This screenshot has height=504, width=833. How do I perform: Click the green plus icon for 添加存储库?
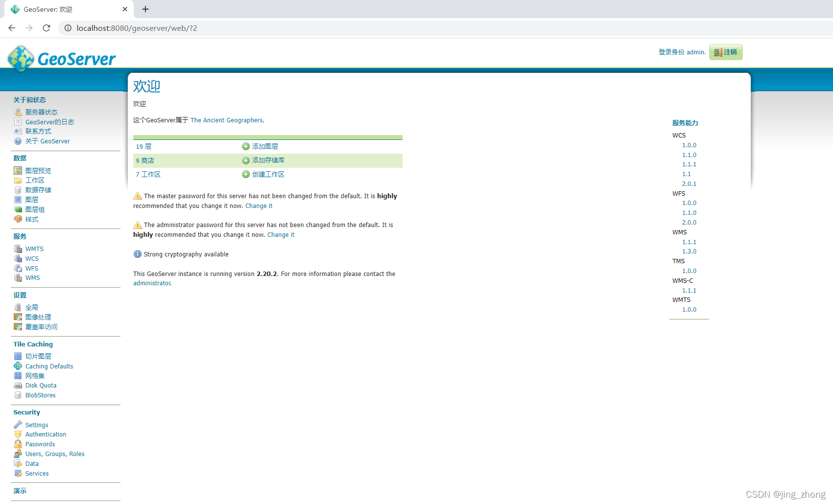click(x=246, y=160)
